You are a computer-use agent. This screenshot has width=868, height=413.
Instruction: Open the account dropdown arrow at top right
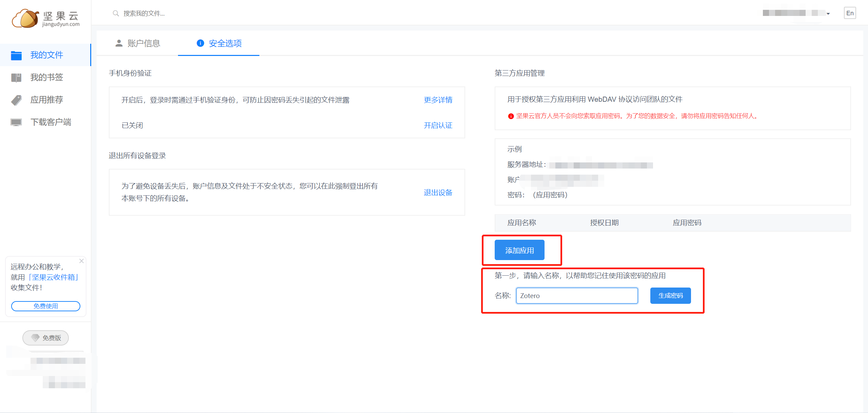tap(828, 14)
